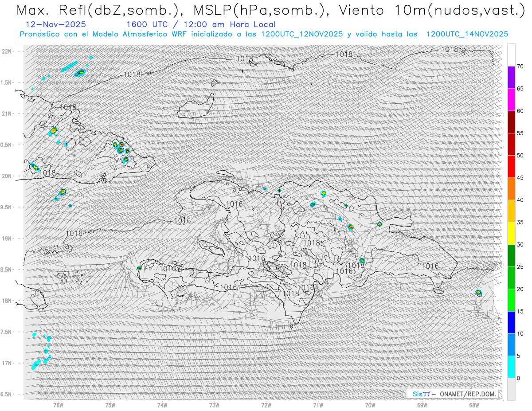Click the dark green 25-30 dBZ colorbar segment
The image size is (532, 411).
tap(511, 255)
